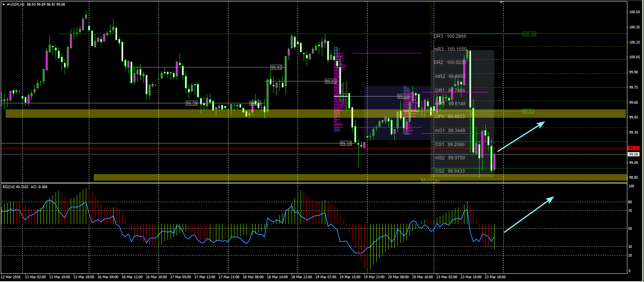Click the 16 Mar 12:00 time label

click(132, 277)
